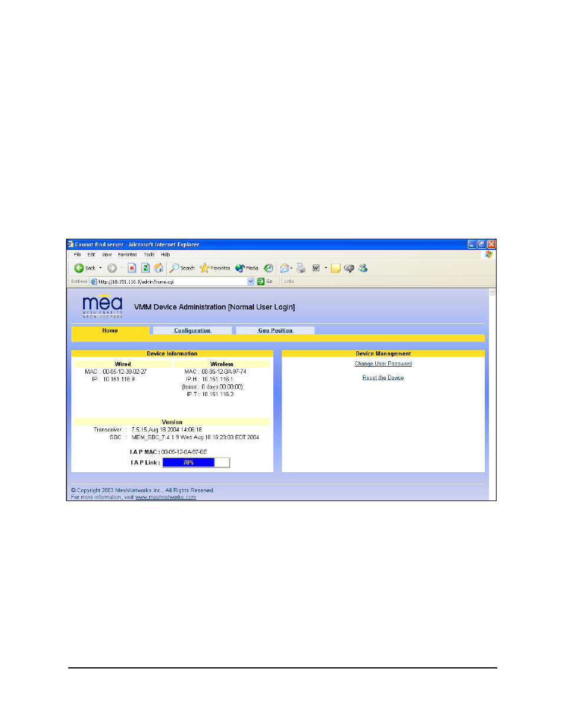The image size is (562, 728).
Task: Click the Links toolbar label
Action: 289,282
